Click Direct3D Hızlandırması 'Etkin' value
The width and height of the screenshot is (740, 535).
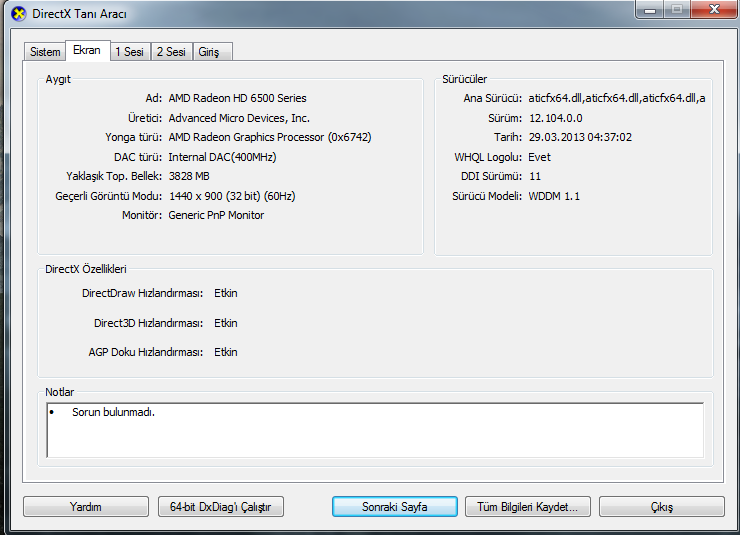pyautogui.click(x=226, y=323)
